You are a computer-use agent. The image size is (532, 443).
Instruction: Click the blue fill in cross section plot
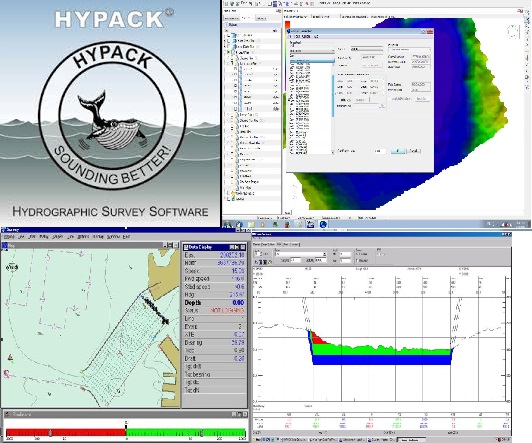pos(382,360)
